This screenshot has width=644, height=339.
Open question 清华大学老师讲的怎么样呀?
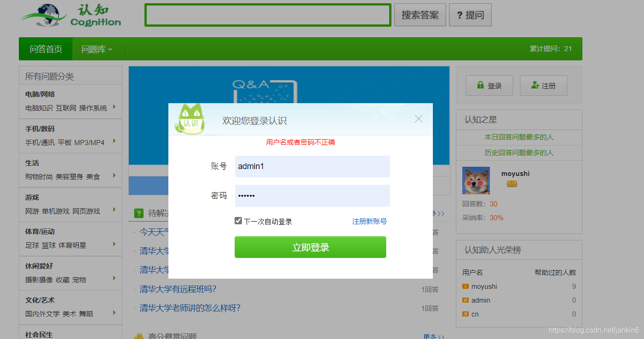190,308
